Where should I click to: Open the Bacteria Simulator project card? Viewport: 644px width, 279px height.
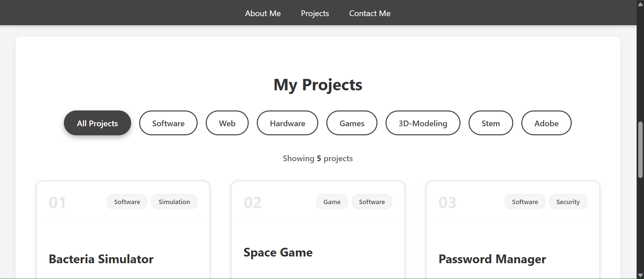click(x=101, y=259)
